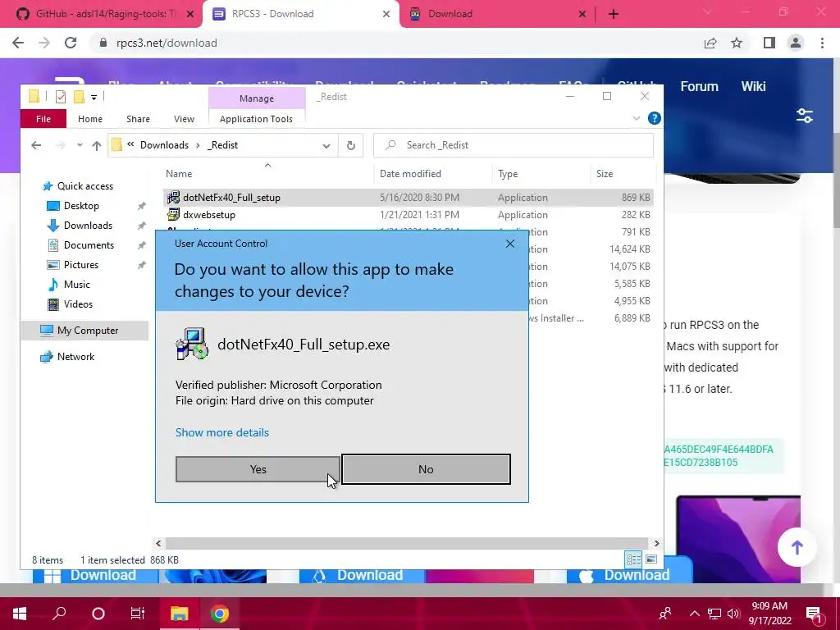The image size is (840, 630).
Task: Open Videos in navigation pane
Action: [78, 304]
